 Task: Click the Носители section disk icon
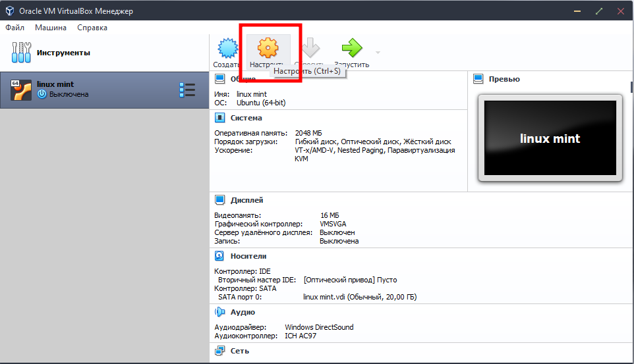pos(220,256)
